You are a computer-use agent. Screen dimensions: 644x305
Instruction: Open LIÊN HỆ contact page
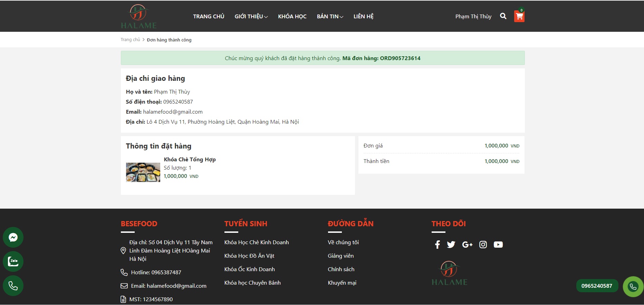click(363, 17)
